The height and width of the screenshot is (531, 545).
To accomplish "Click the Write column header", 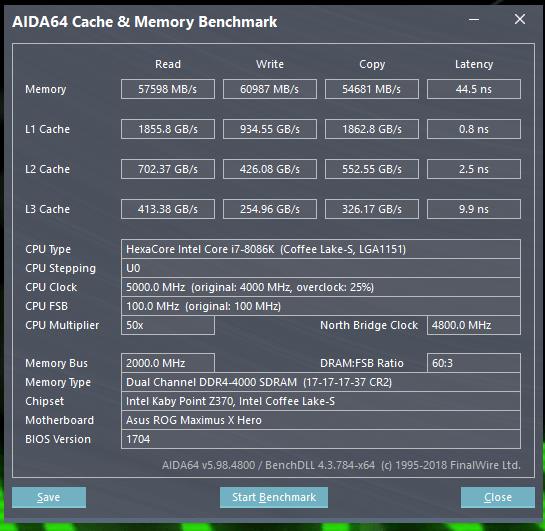I will (x=270, y=64).
